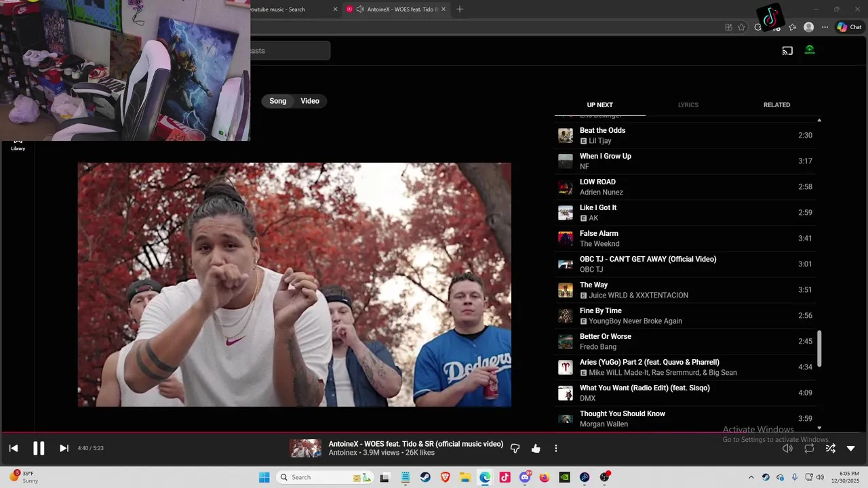Screen dimensions: 868x488
Task: Click the False Alarm album thumbnail
Action: tap(566, 239)
